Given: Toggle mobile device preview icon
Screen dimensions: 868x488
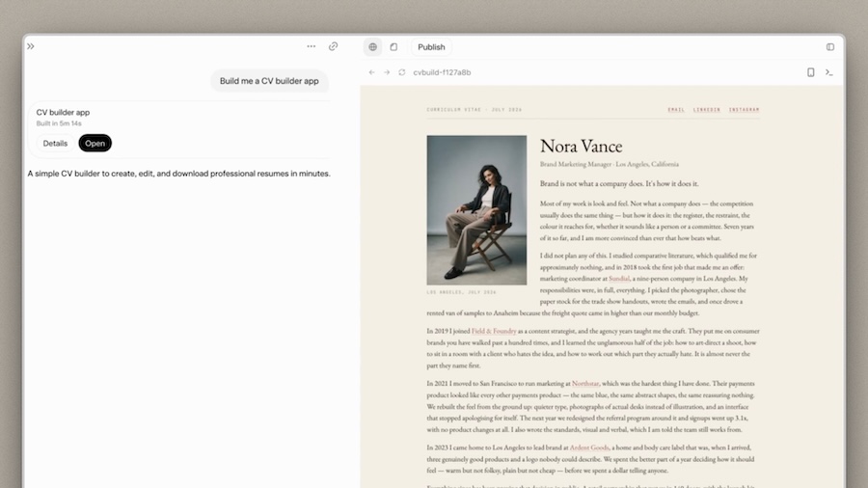Looking at the screenshot, I should [x=810, y=72].
